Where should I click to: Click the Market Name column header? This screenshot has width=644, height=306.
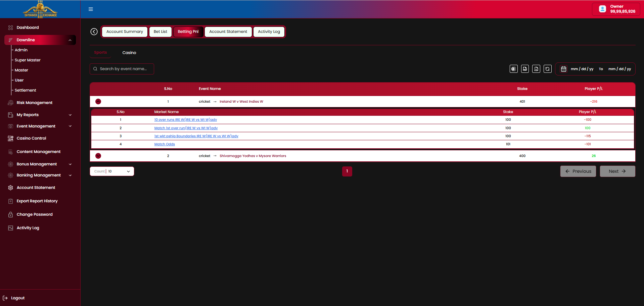(167, 112)
